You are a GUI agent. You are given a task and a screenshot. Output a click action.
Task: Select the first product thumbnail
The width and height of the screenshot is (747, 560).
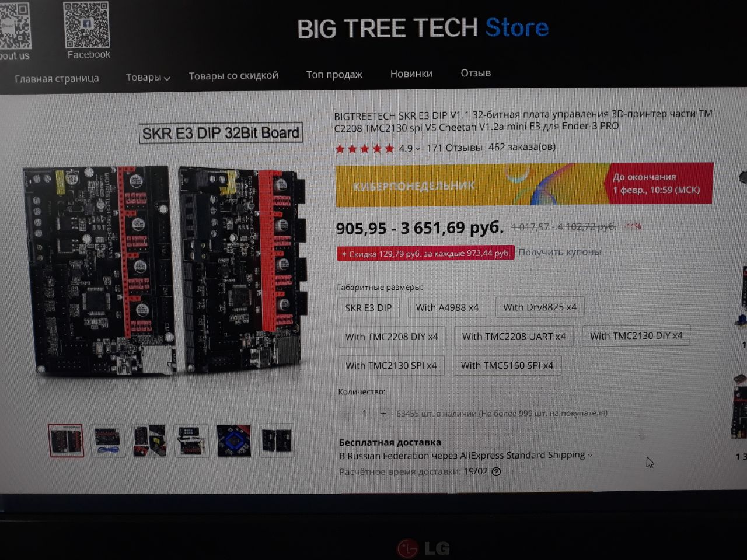click(66, 440)
